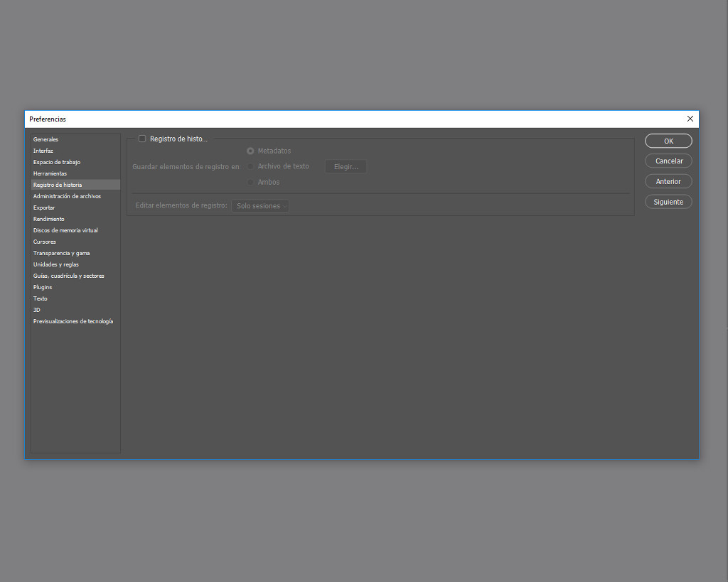
Task: Open "Guías, cuadrícula y sectores" settings
Action: 68,276
